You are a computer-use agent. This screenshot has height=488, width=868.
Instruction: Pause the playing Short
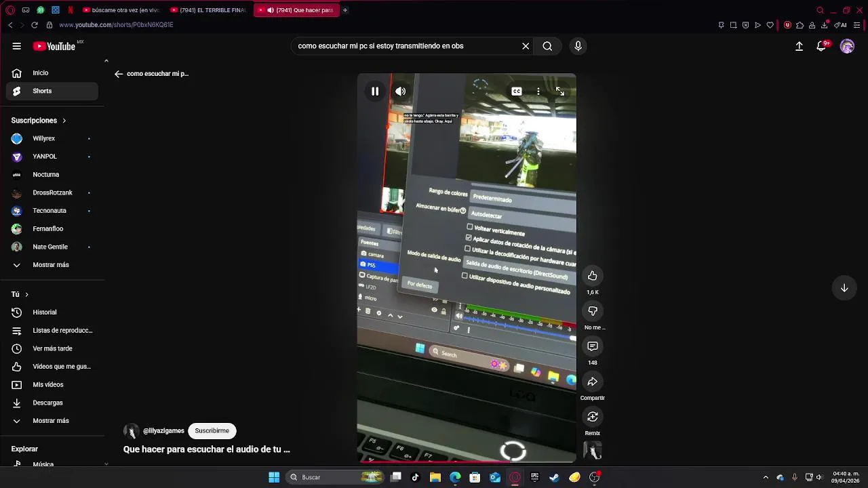pyautogui.click(x=375, y=91)
